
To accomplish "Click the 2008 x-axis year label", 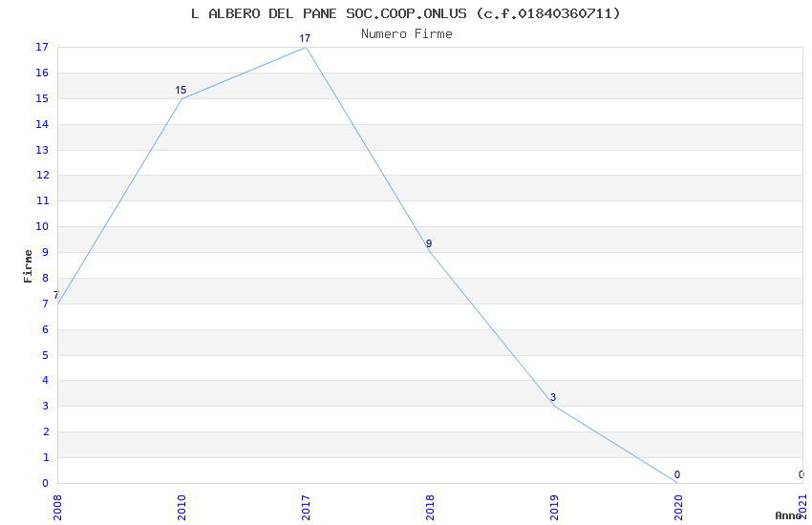I will [x=57, y=508].
